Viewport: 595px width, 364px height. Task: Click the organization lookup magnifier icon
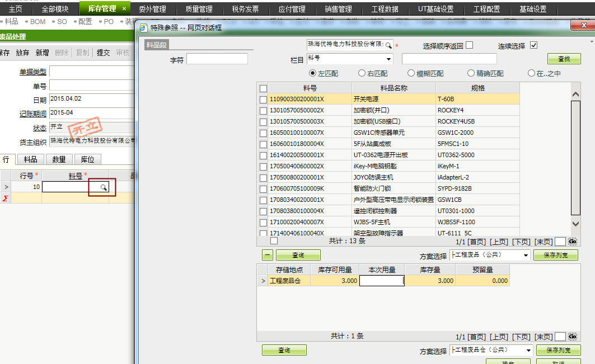[x=388, y=45]
